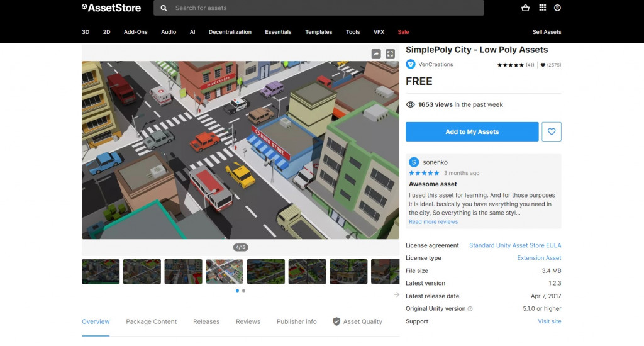
Task: Open the AI category menu
Action: (x=192, y=31)
